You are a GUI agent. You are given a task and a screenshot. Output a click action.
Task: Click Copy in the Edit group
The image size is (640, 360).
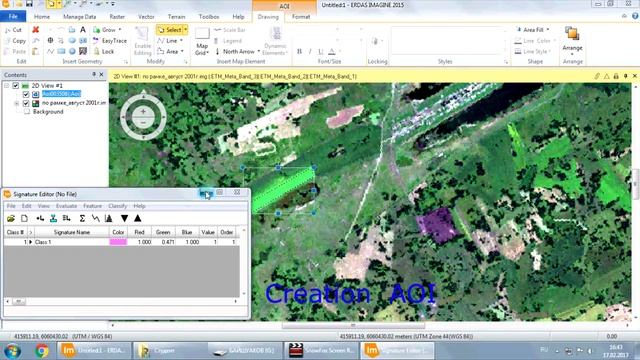pos(15,40)
